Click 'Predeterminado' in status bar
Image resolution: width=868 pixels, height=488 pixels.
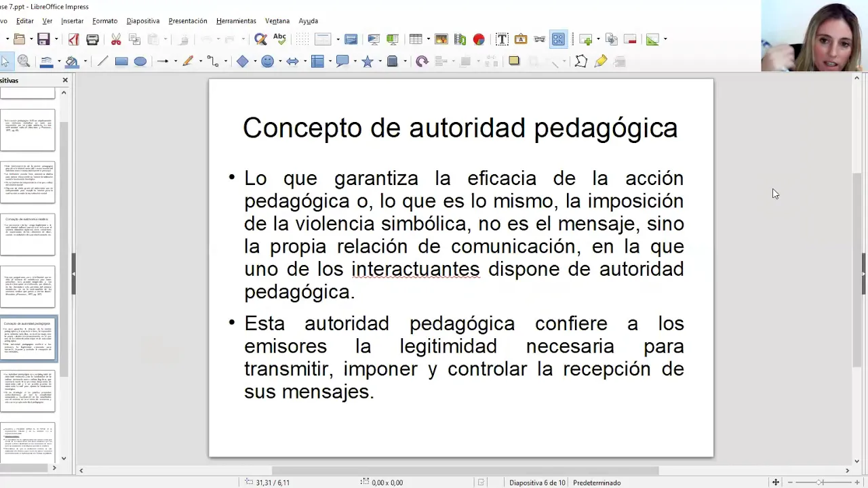[x=597, y=483]
